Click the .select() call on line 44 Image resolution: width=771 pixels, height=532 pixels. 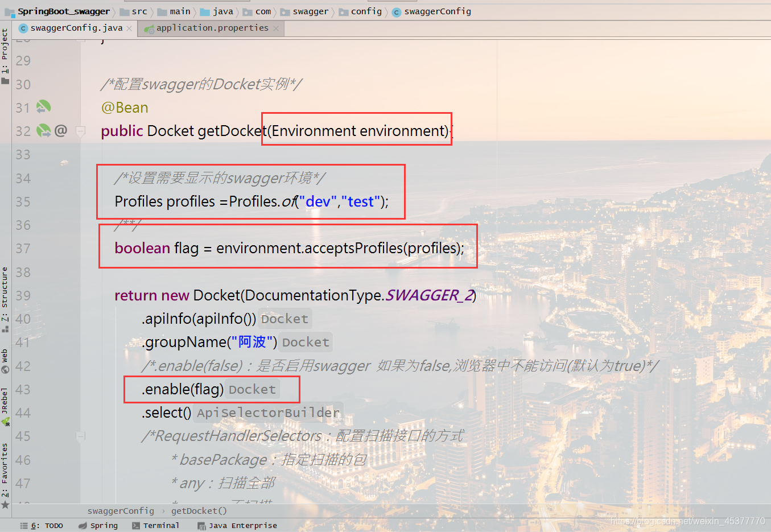[x=166, y=413]
